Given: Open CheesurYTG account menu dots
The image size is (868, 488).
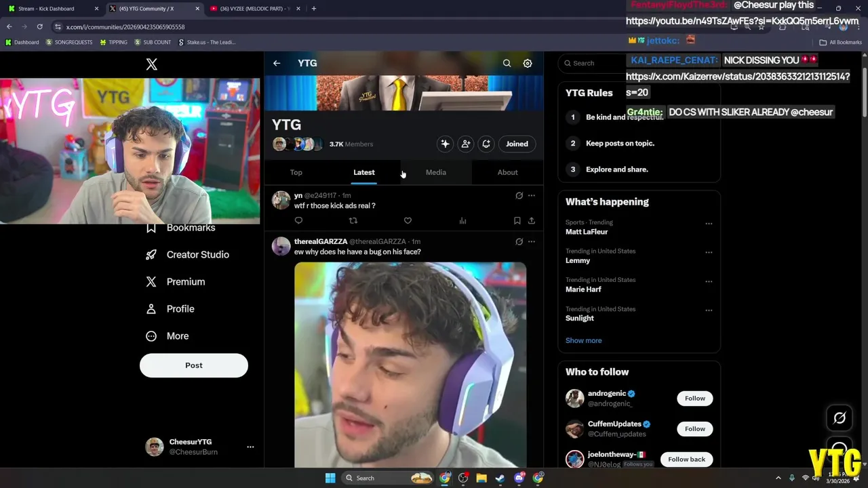Looking at the screenshot, I should click(250, 447).
